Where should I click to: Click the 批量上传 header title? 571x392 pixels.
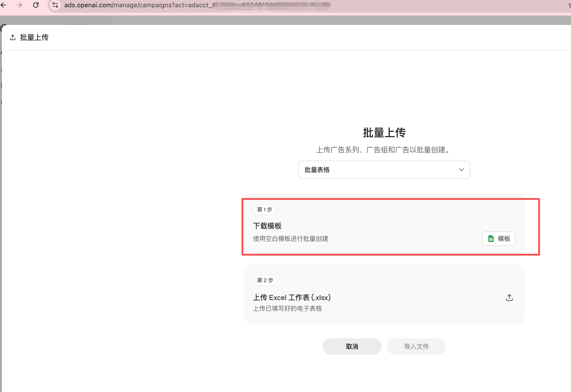pyautogui.click(x=34, y=37)
